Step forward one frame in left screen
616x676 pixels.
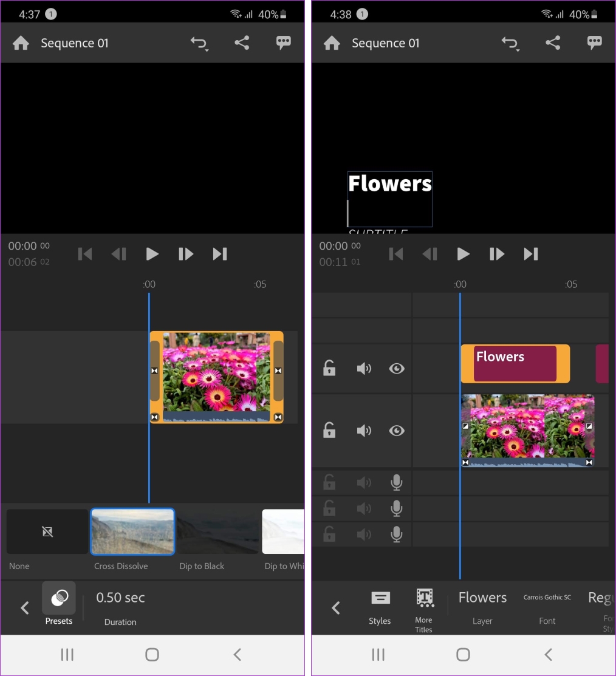click(186, 254)
